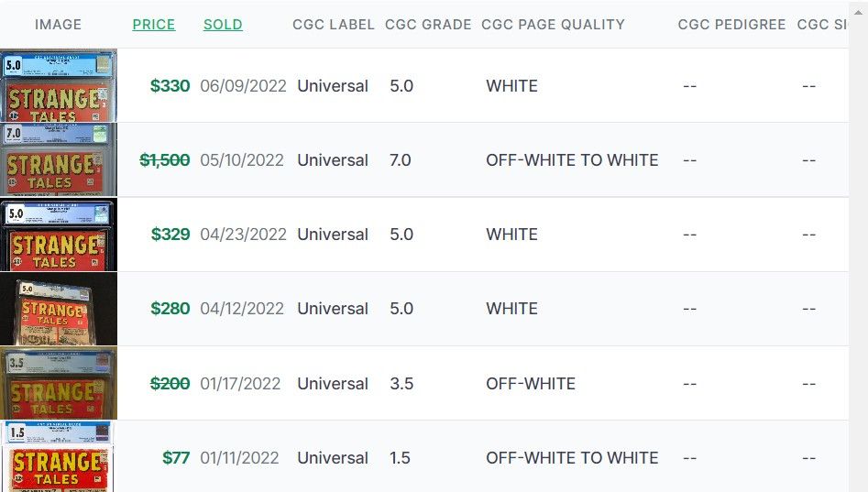Click the struck-through $1,500 price
The height and width of the screenshot is (492, 868).
tap(165, 160)
